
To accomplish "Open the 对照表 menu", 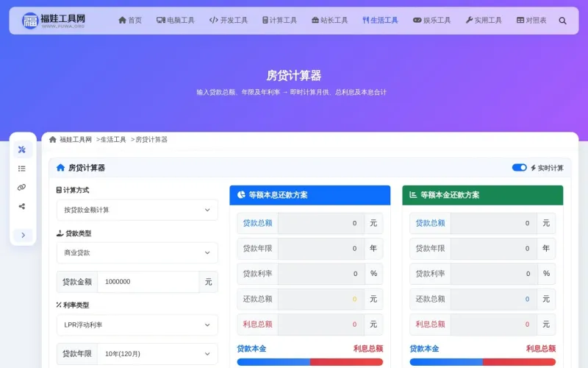I will (531, 21).
